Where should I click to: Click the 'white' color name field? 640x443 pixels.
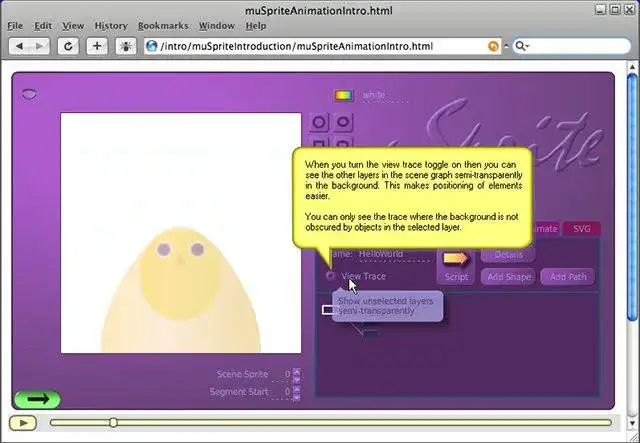(384, 96)
